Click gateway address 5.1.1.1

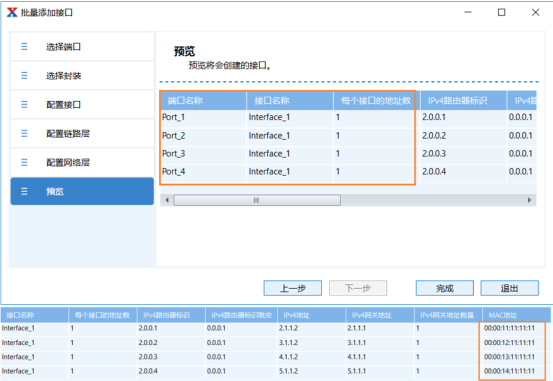coord(357,371)
